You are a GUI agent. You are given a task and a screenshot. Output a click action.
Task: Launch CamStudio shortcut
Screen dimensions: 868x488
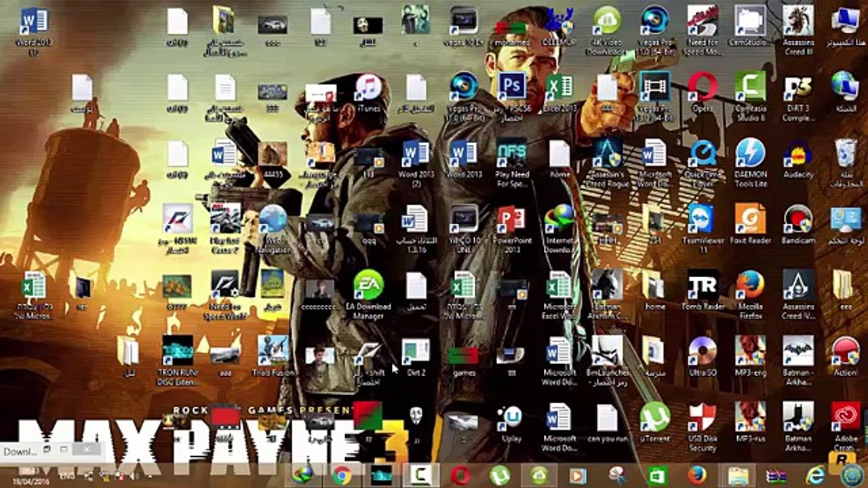[x=750, y=27]
